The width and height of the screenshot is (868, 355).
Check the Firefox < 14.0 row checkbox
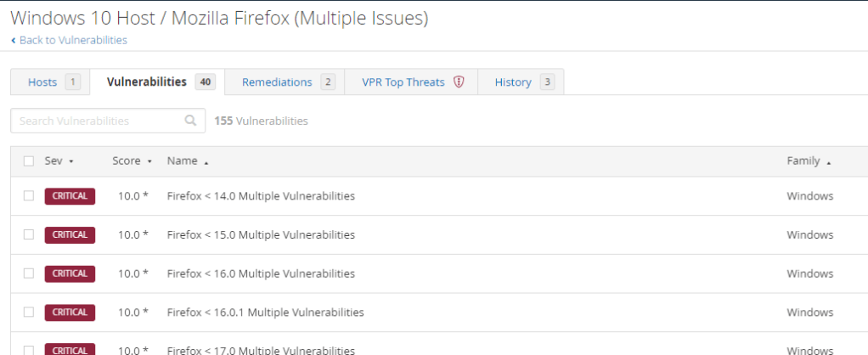[x=29, y=196]
